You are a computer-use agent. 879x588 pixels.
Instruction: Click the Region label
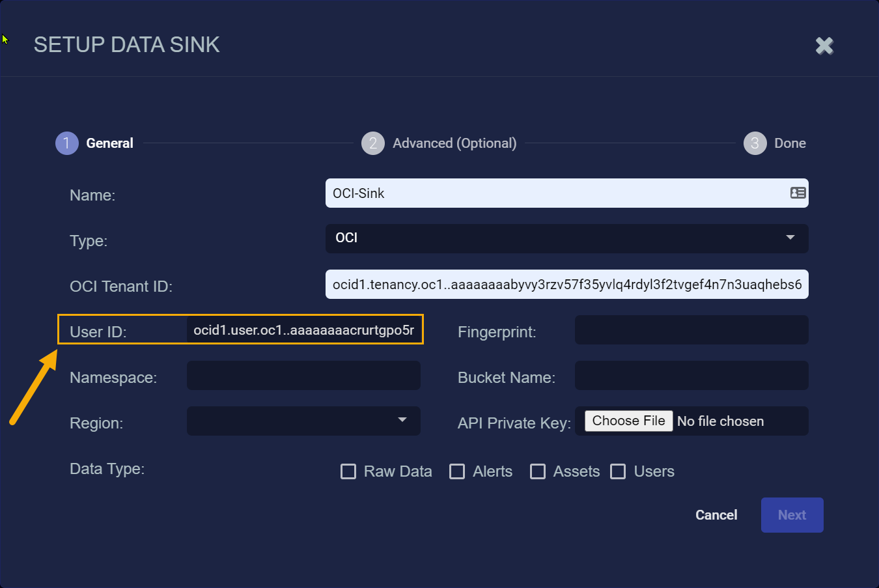(96, 423)
